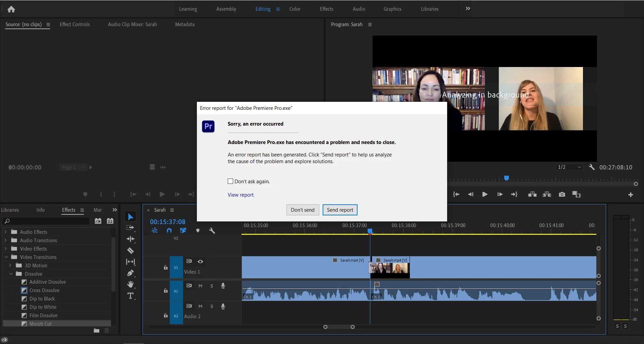
Task: Select the second Sarah.mp4 clip thumbnail
Action: click(x=390, y=268)
